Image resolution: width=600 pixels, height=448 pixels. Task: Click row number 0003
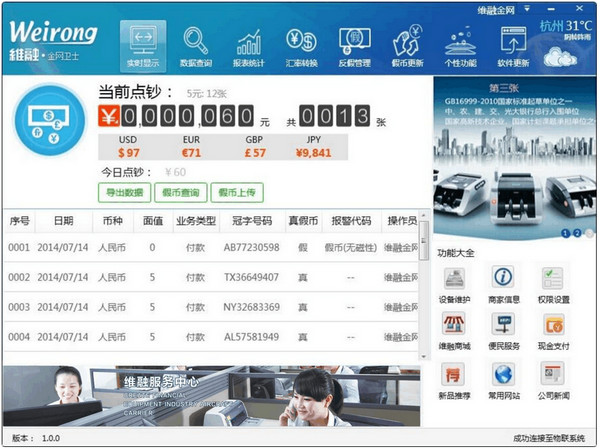point(19,307)
